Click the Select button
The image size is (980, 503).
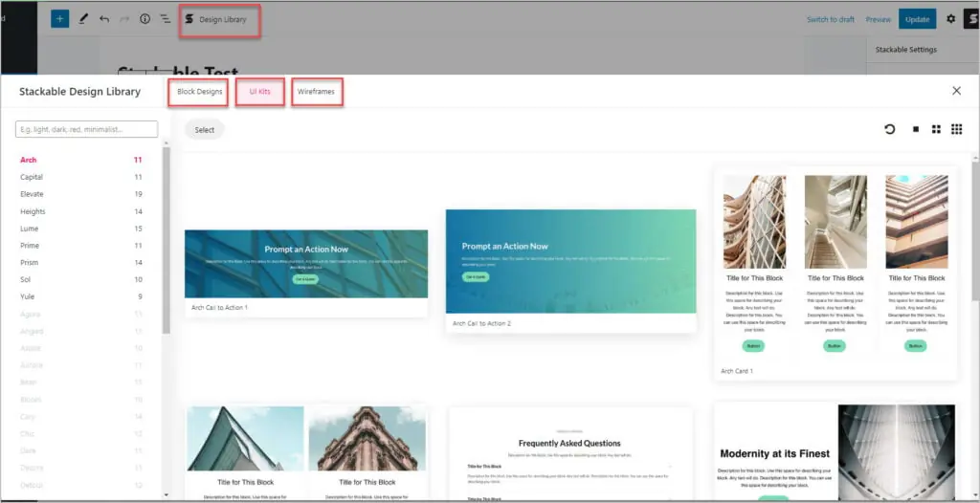[x=205, y=129]
